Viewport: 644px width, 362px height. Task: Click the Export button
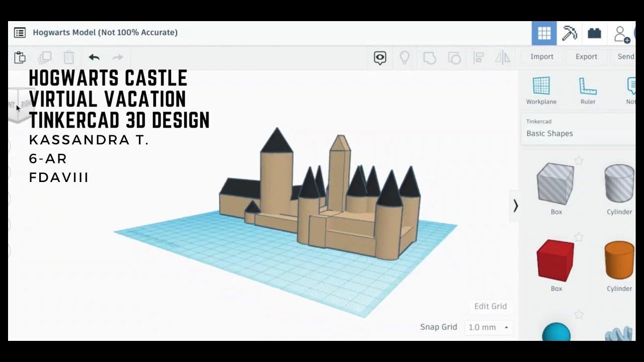pos(586,56)
